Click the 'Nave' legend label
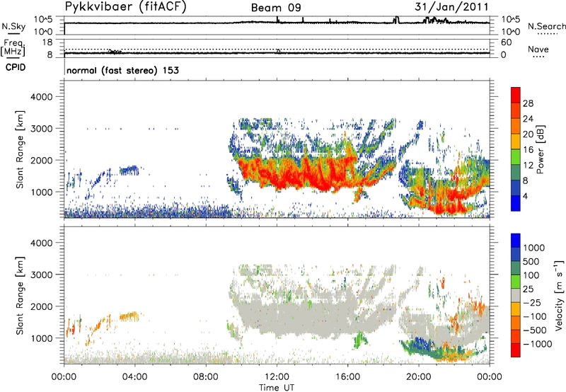 [x=538, y=50]
